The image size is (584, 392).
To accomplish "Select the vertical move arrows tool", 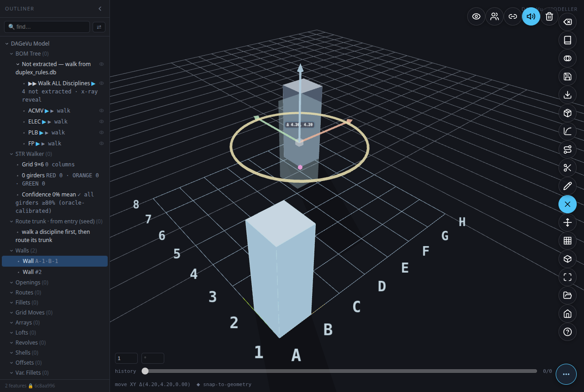I will click(x=568, y=222).
